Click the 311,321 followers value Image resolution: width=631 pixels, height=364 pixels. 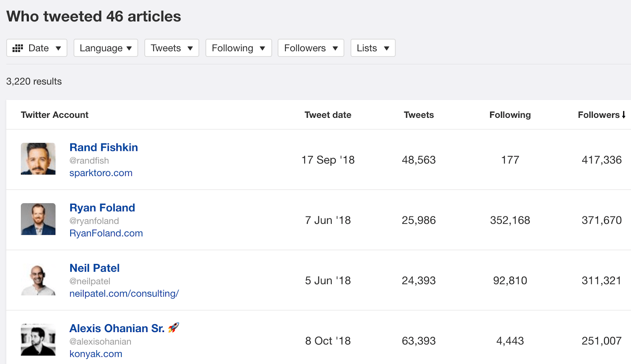click(x=602, y=280)
